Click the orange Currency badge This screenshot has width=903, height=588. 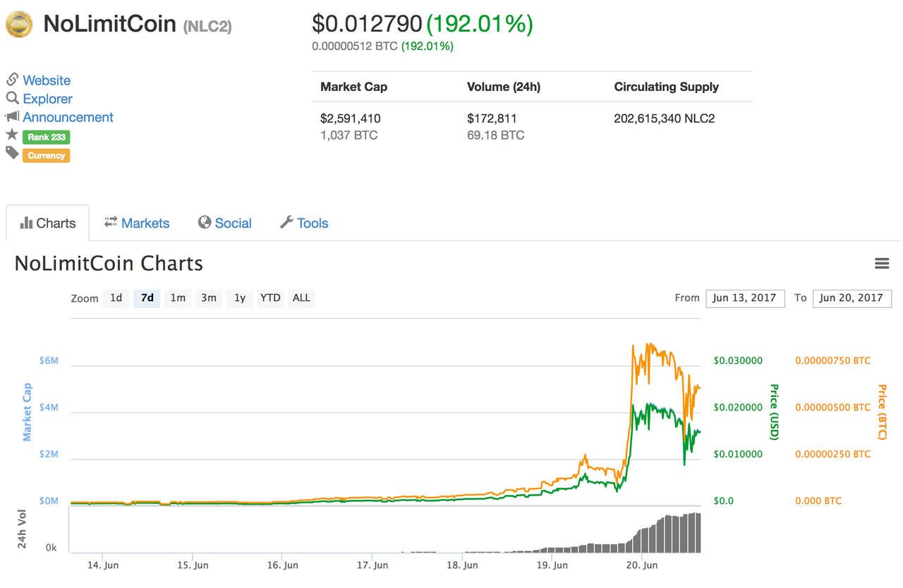pyautogui.click(x=46, y=155)
